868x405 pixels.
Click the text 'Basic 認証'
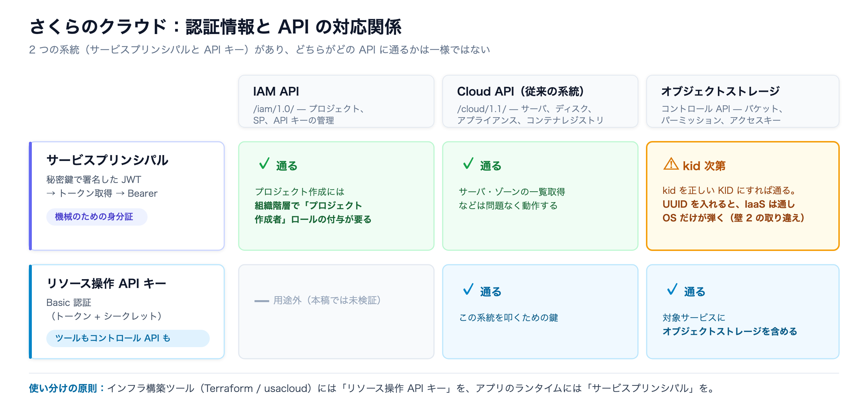point(69,303)
